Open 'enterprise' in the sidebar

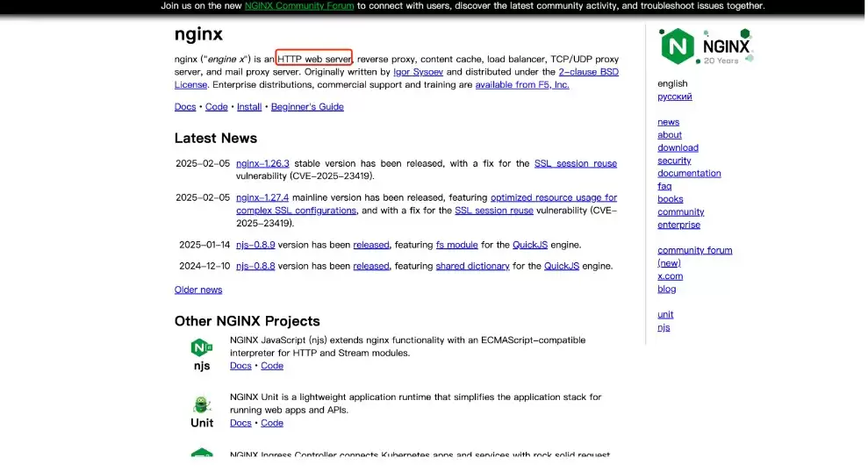point(678,225)
